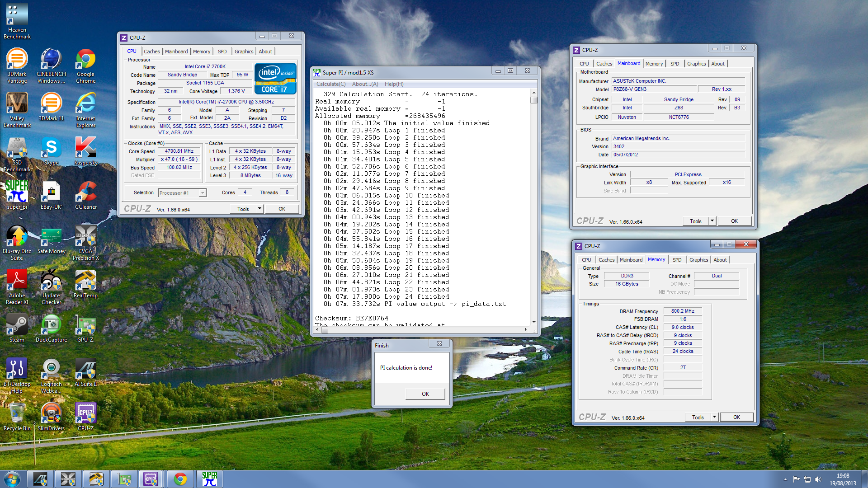Open Google Chrome desktop icon
This screenshot has height=488, width=868.
click(85, 66)
